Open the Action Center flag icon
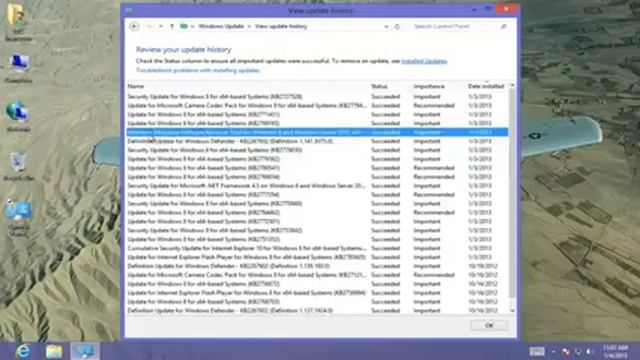Viewport: 640px width, 360px height. (x=565, y=351)
